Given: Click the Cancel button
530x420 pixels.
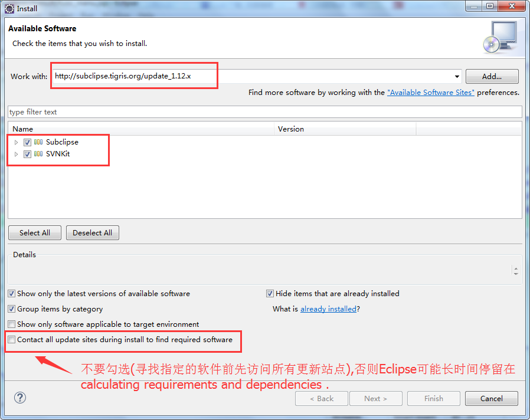Looking at the screenshot, I should click(x=492, y=399).
